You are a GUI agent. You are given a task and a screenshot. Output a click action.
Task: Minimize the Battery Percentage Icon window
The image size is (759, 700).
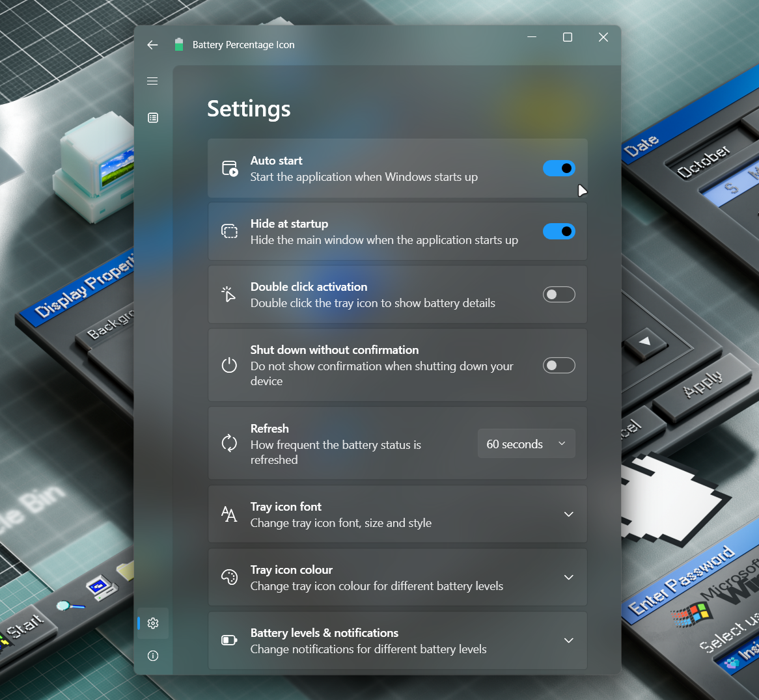531,37
